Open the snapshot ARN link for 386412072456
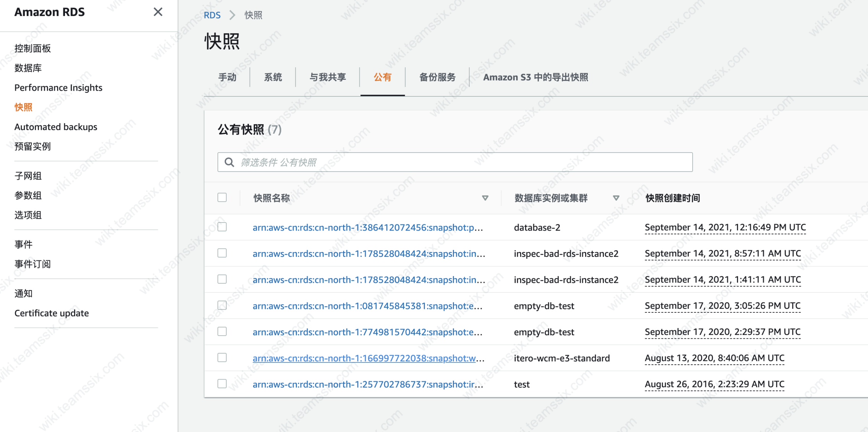 [368, 227]
